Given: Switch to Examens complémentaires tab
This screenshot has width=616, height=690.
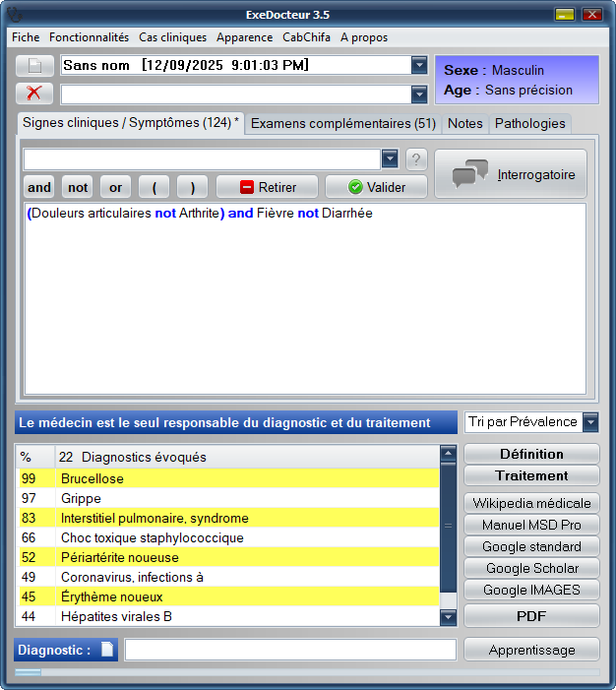Looking at the screenshot, I should pyautogui.click(x=342, y=124).
